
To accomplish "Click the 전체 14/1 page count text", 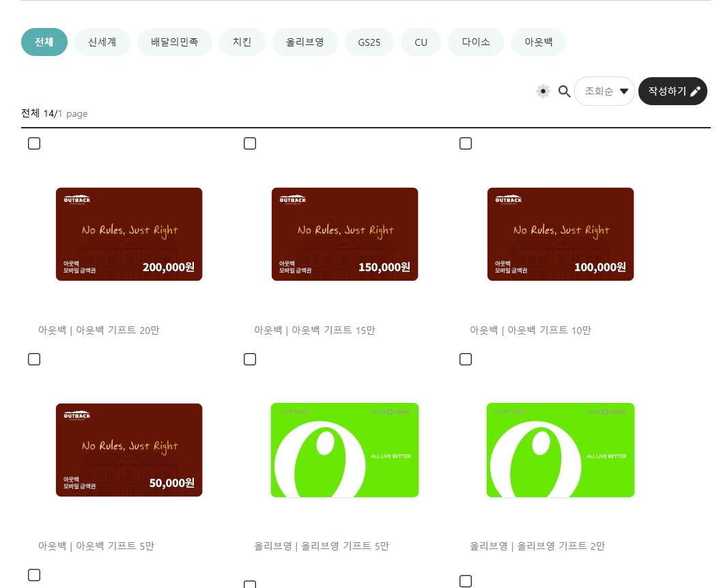I will [54, 113].
